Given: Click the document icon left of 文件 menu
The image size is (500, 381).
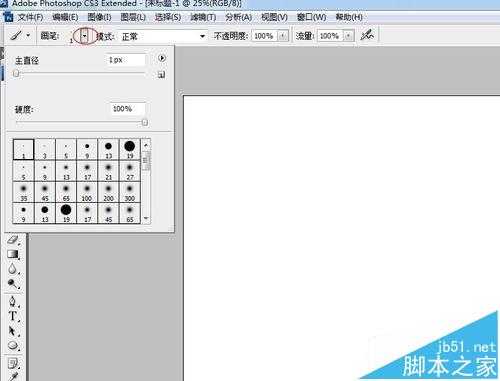Looking at the screenshot, I should point(7,17).
